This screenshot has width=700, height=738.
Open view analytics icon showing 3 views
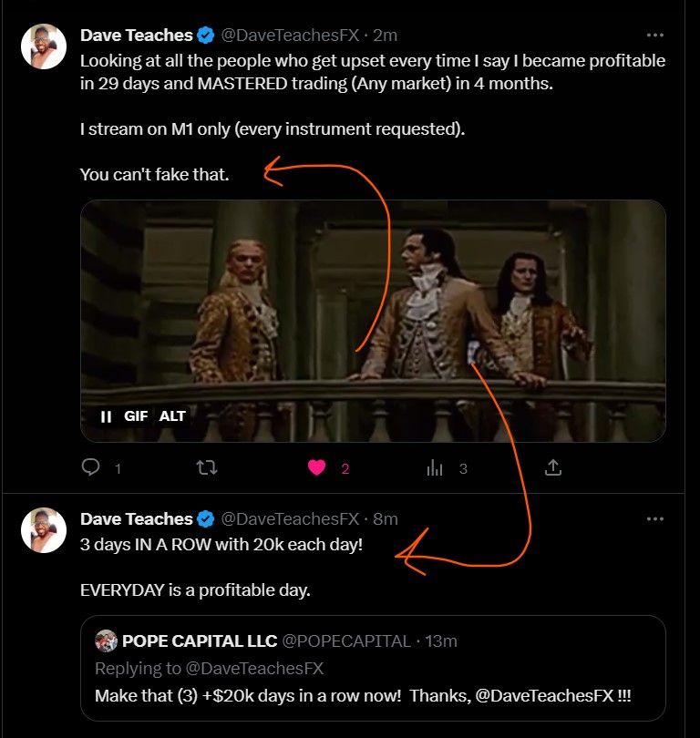point(435,467)
